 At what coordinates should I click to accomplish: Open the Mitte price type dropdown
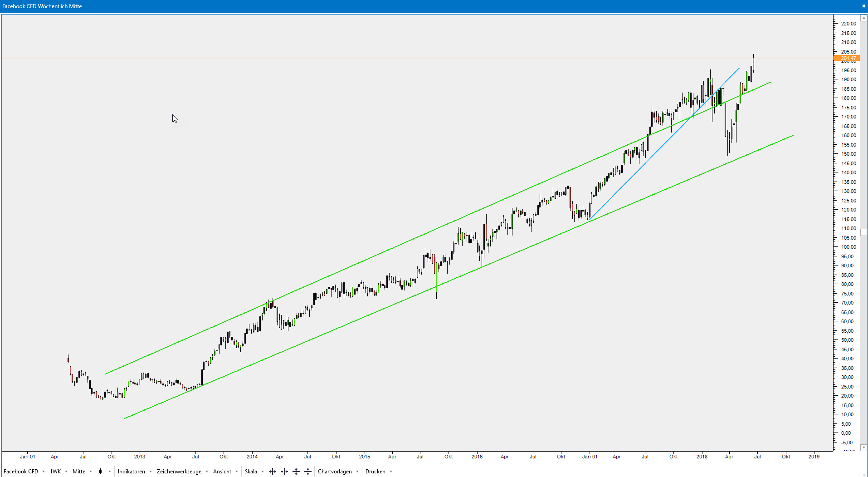pos(82,472)
